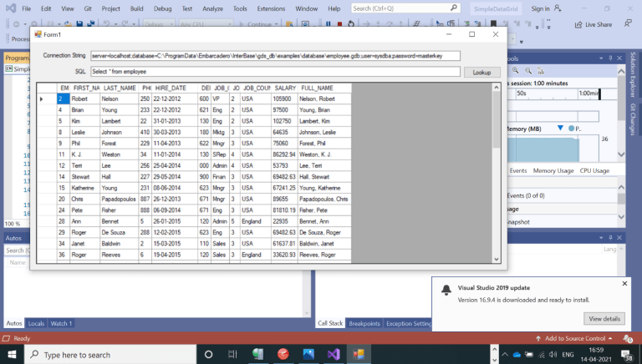Expand Add to Source Control options
This screenshot has height=364, width=642.
coord(609,338)
